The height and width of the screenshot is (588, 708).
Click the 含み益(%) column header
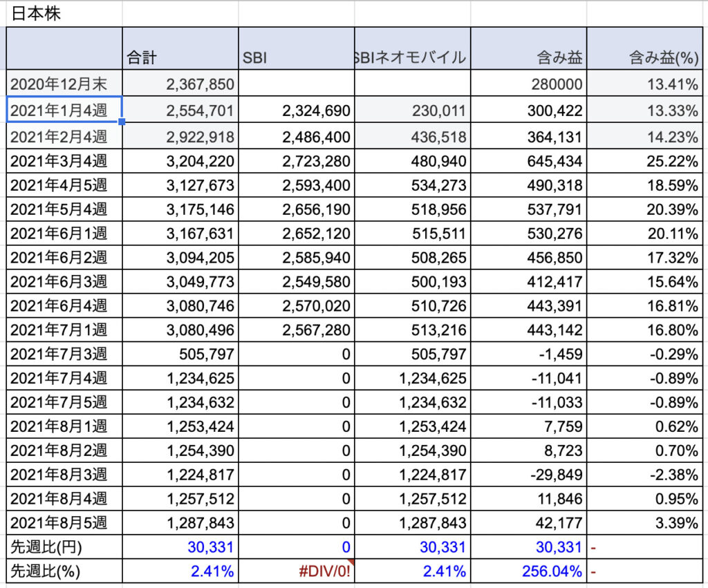[644, 48]
